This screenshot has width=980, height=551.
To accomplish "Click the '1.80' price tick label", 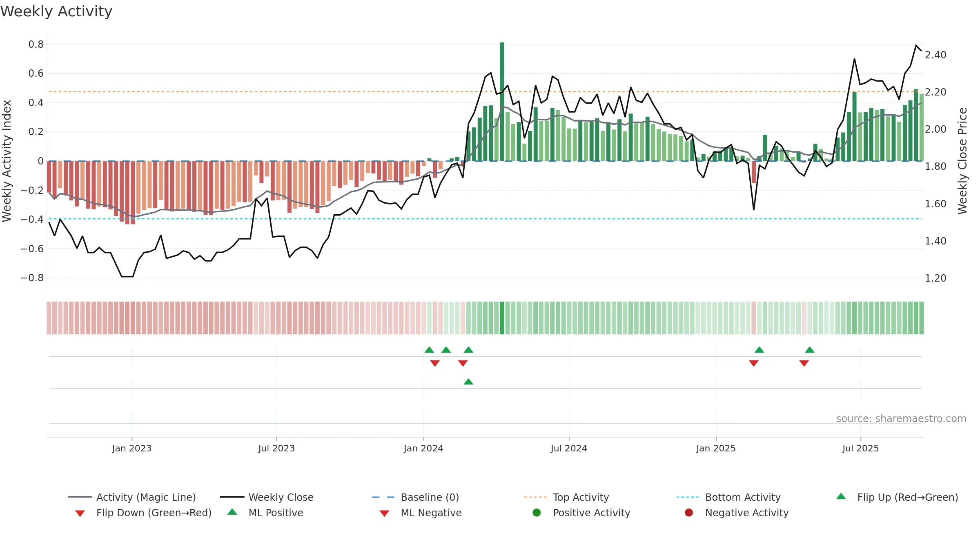I will click(935, 166).
